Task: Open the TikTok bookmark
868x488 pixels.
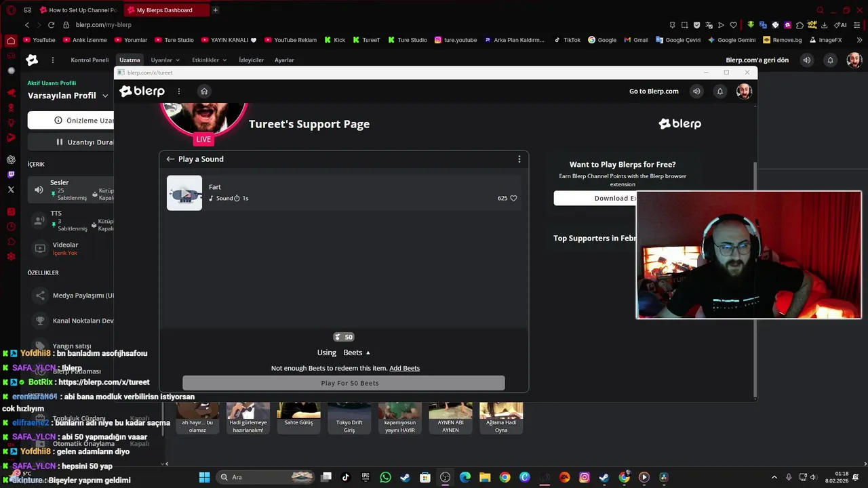Action: [x=567, y=40]
